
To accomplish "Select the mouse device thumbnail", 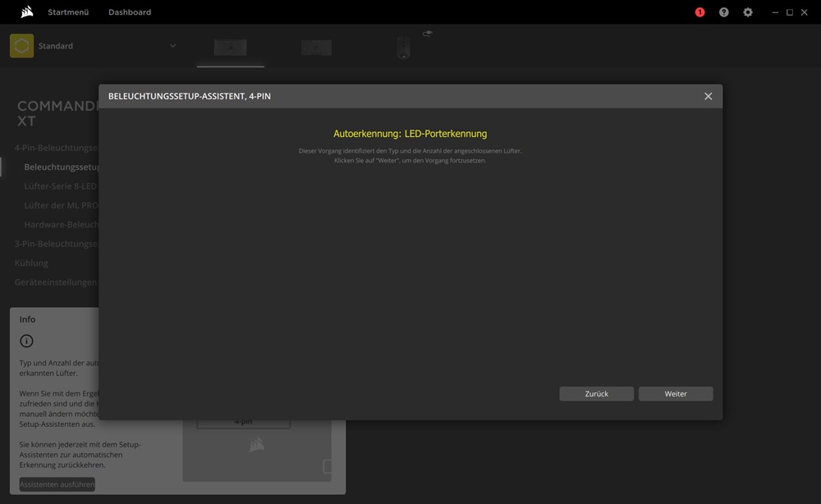I will pos(403,48).
